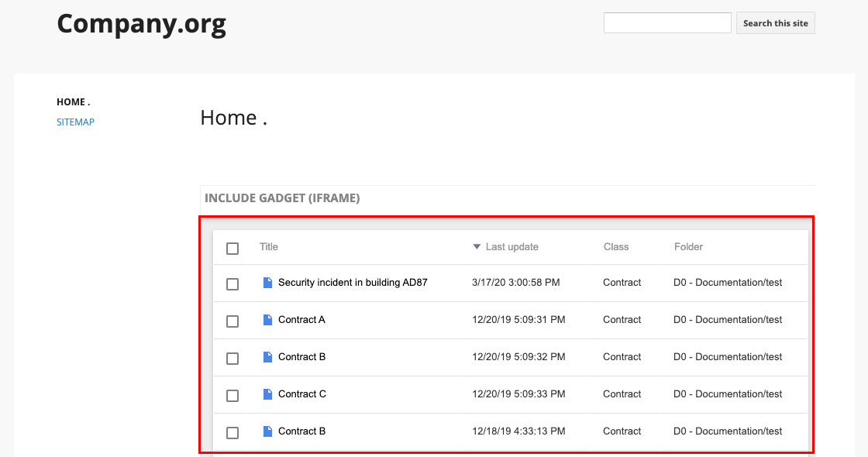Click the INCLUDE GADGET (IFRAME) heading
Screen dimensions: 868x457
(x=282, y=198)
